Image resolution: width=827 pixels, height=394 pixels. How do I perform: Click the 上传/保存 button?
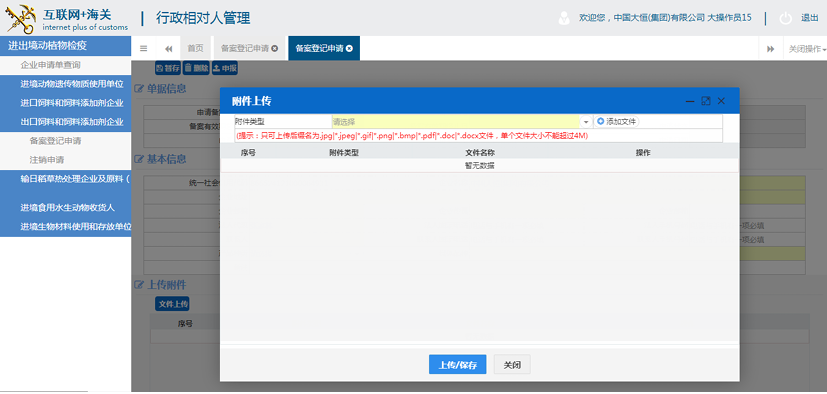pos(458,364)
